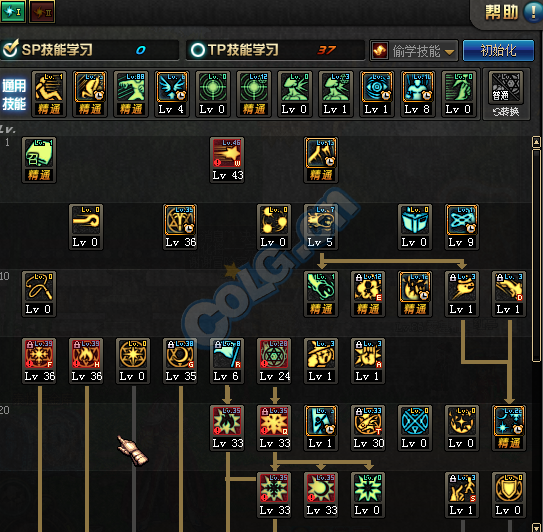Click the eye skill icon in common skills
543x532 pixels.
click(377, 94)
